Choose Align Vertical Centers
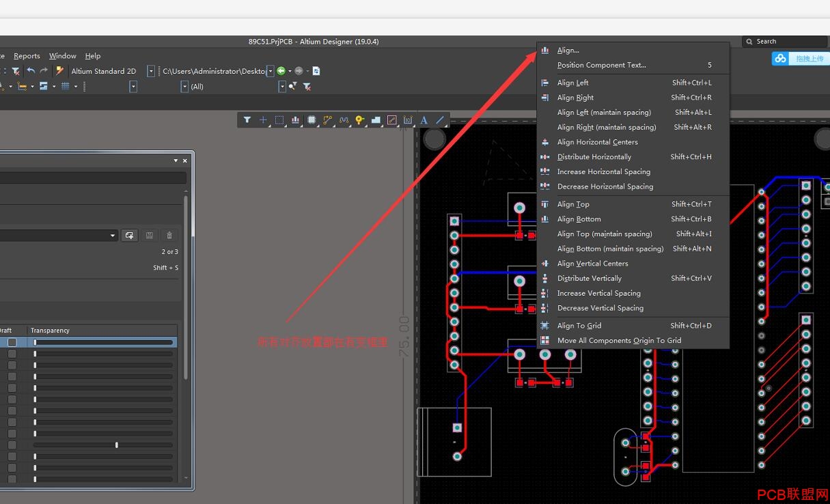Screen dimensions: 830x504 pos(633,264)
